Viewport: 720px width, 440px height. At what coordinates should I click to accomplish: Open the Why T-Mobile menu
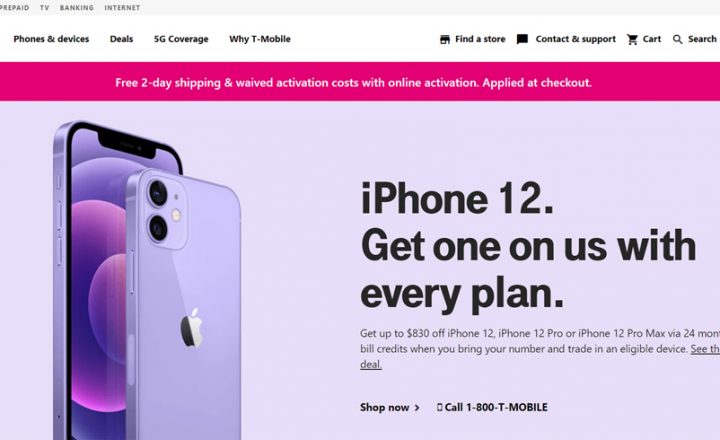[260, 39]
